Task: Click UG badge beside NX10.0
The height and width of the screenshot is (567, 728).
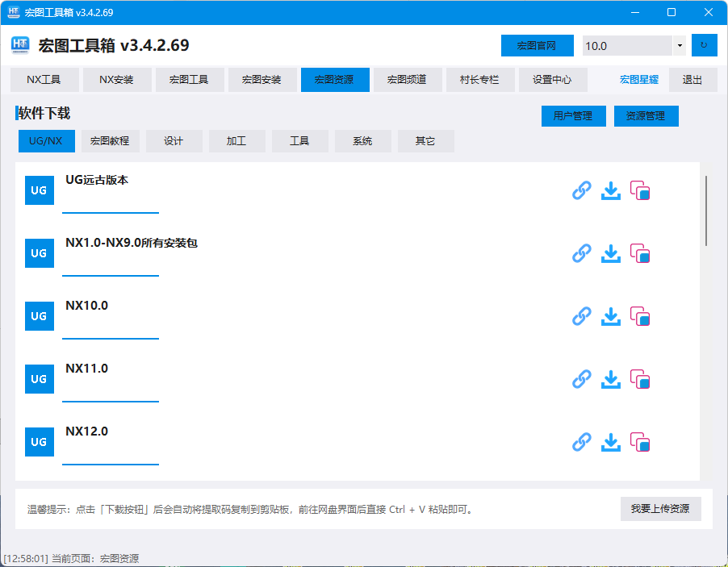Action: pyautogui.click(x=40, y=316)
